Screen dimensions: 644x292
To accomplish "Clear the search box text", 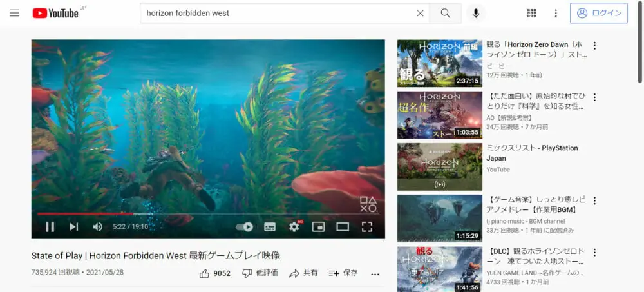I will click(x=420, y=13).
